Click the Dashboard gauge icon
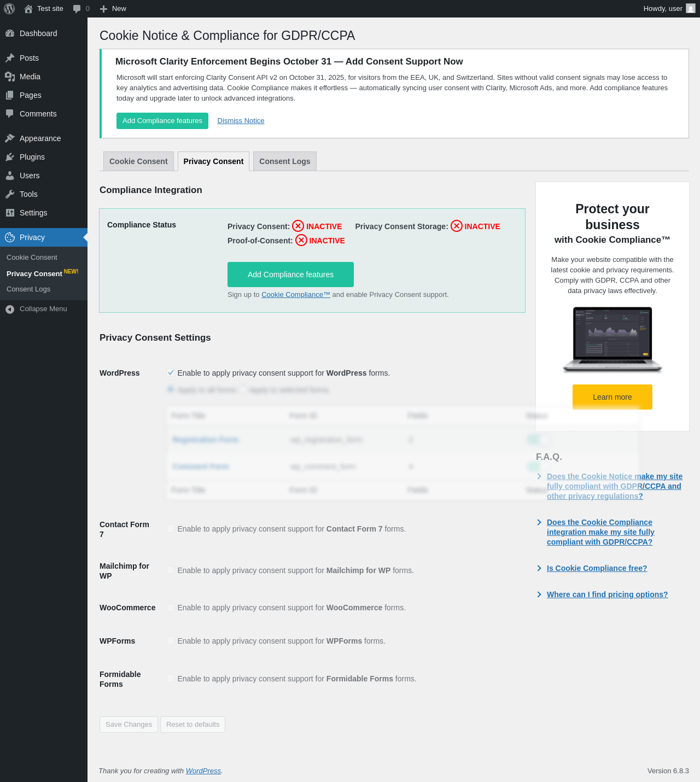This screenshot has width=700, height=782. coord(10,33)
